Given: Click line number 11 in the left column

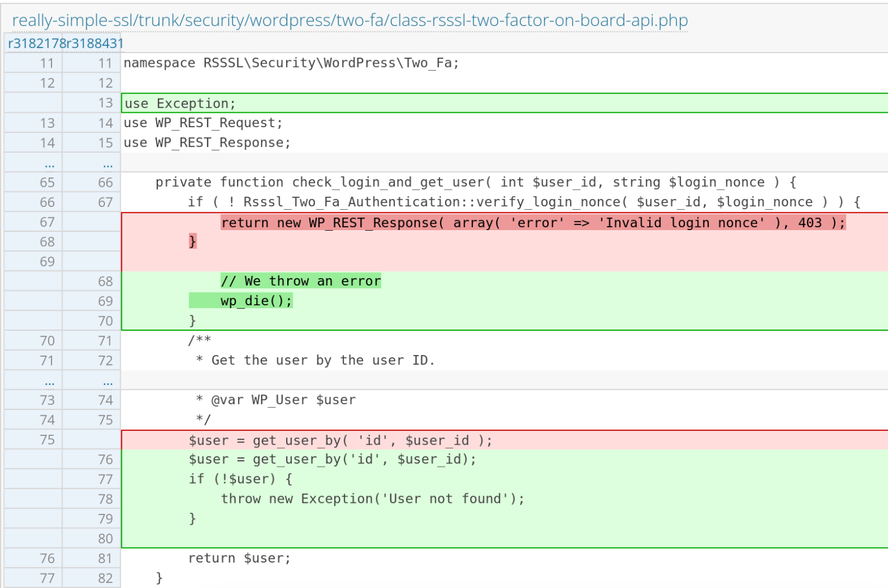Looking at the screenshot, I should 47,62.
